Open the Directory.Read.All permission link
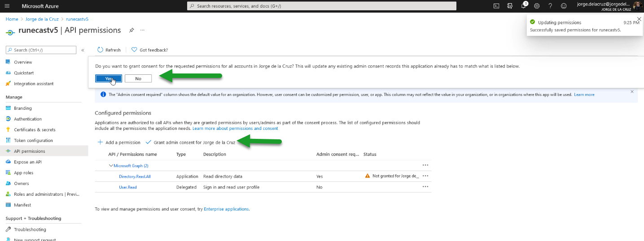The image size is (644, 241). [135, 176]
